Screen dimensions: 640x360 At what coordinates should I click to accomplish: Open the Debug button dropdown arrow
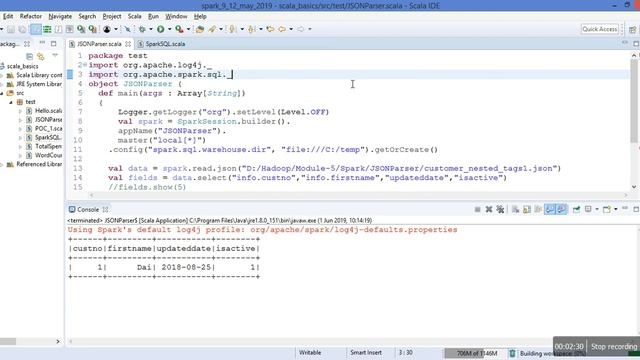point(151,29)
